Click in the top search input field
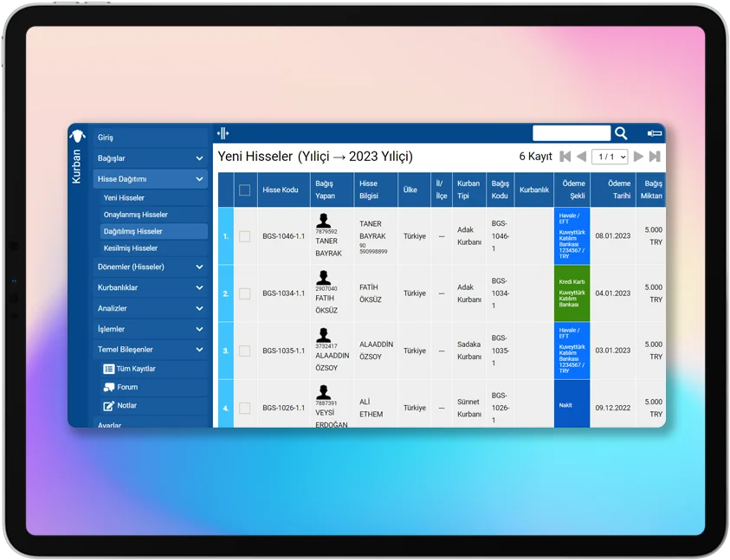This screenshot has height=560, width=730. pyautogui.click(x=572, y=133)
